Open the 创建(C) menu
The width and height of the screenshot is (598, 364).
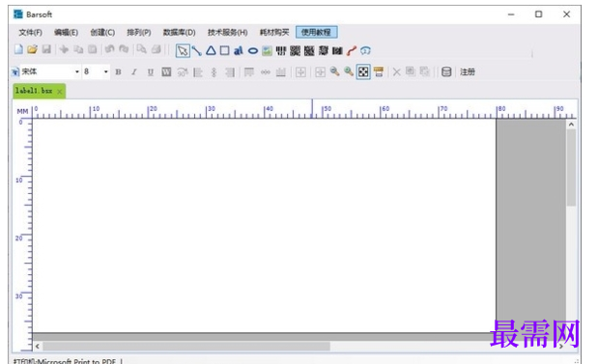[x=102, y=33]
